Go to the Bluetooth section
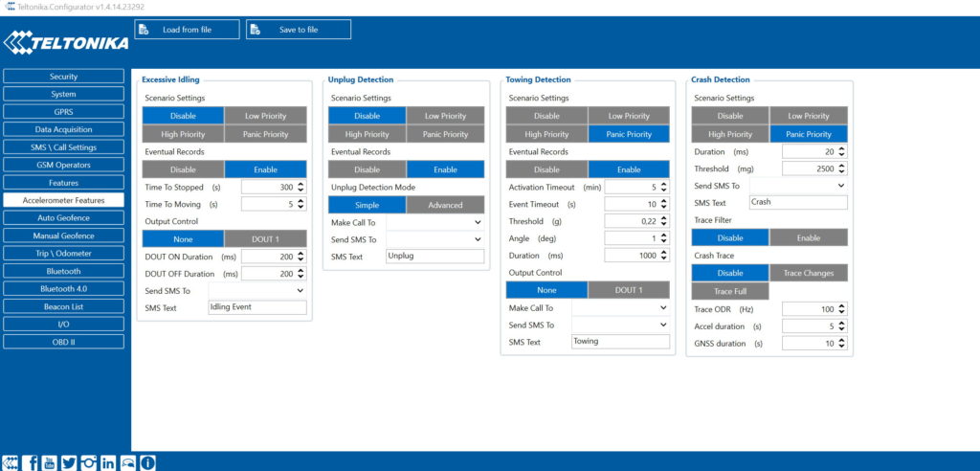Screen dimensions: 980x471 63,272
